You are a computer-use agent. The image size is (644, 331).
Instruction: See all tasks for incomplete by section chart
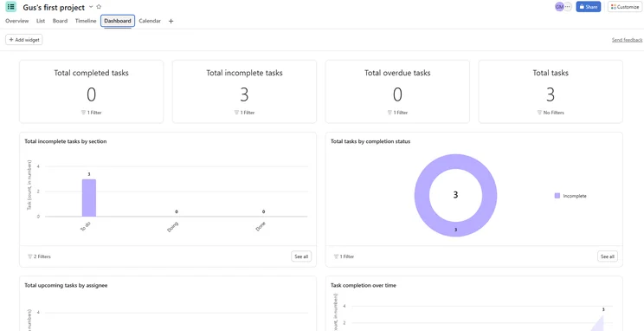301,256
